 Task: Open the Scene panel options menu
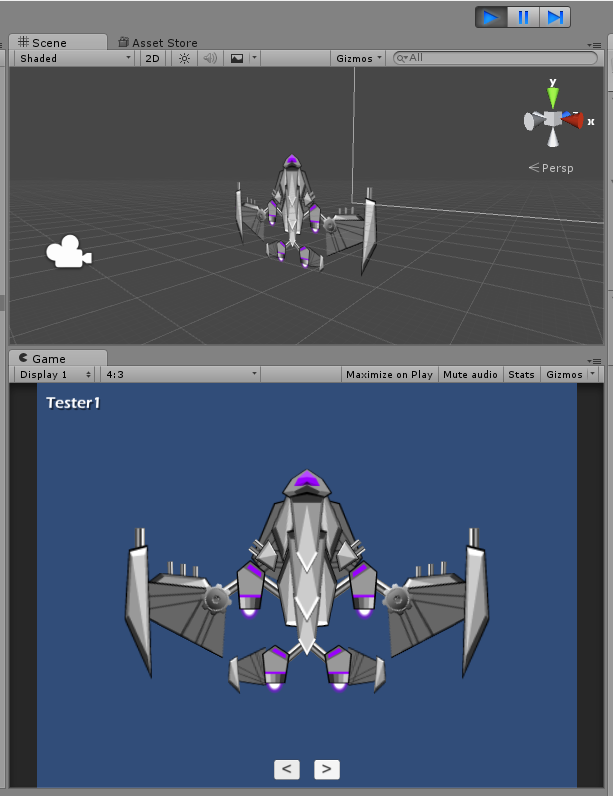(594, 45)
